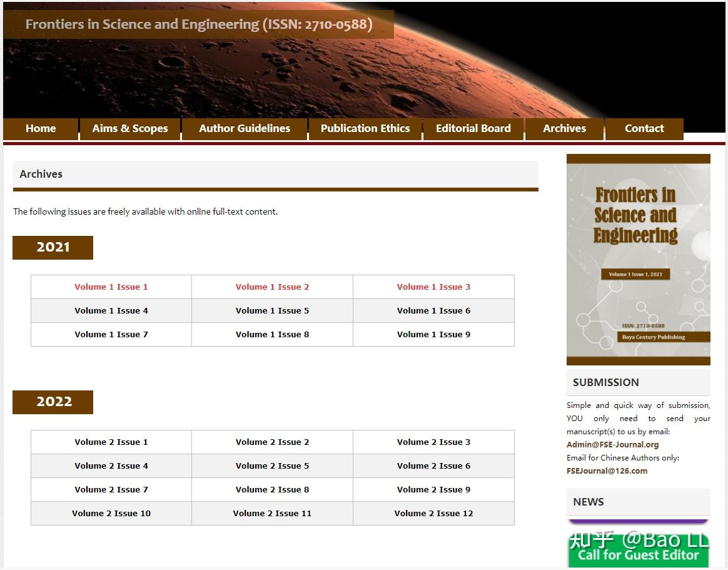This screenshot has width=728, height=570.
Task: Open the Home menu item
Action: click(40, 128)
